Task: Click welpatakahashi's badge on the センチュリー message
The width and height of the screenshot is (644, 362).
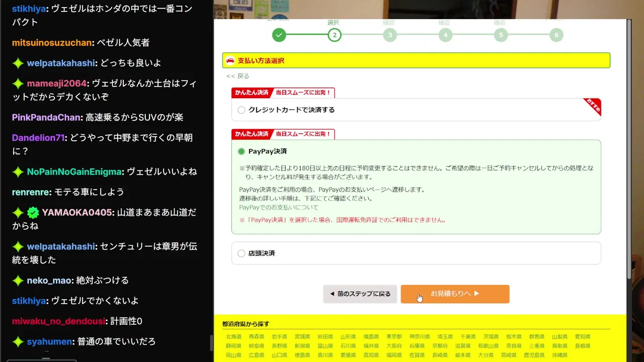Action: 18,247
